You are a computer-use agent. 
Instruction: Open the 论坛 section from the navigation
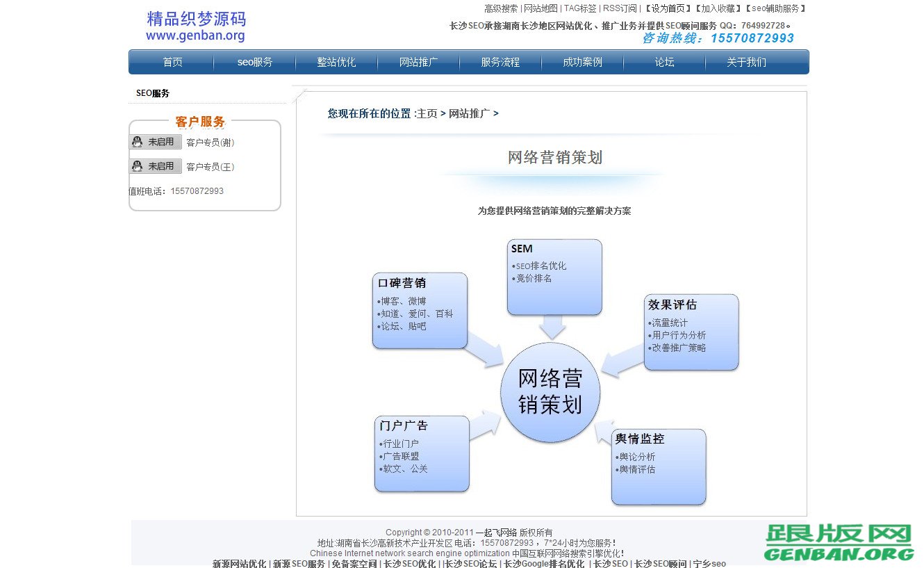[x=663, y=62]
